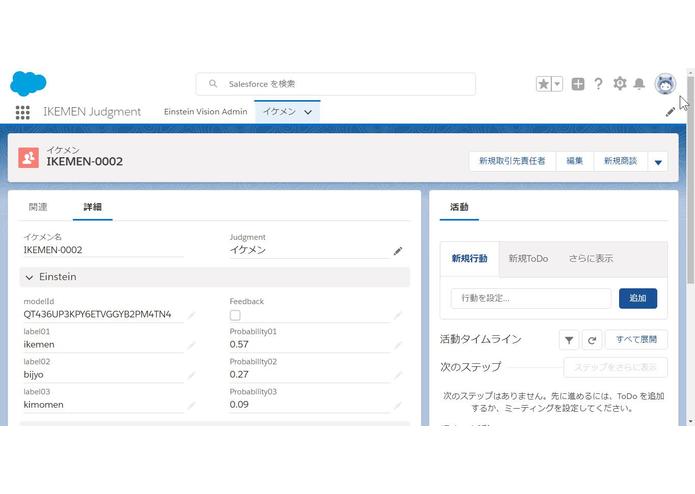Screen dimensions: 695x494
Task: Click the イケメン名 value IKEMEN-0002
Action: (53, 250)
